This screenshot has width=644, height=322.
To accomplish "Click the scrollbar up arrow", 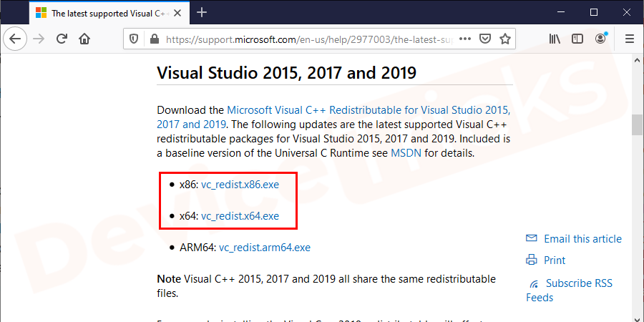I will (637, 60).
